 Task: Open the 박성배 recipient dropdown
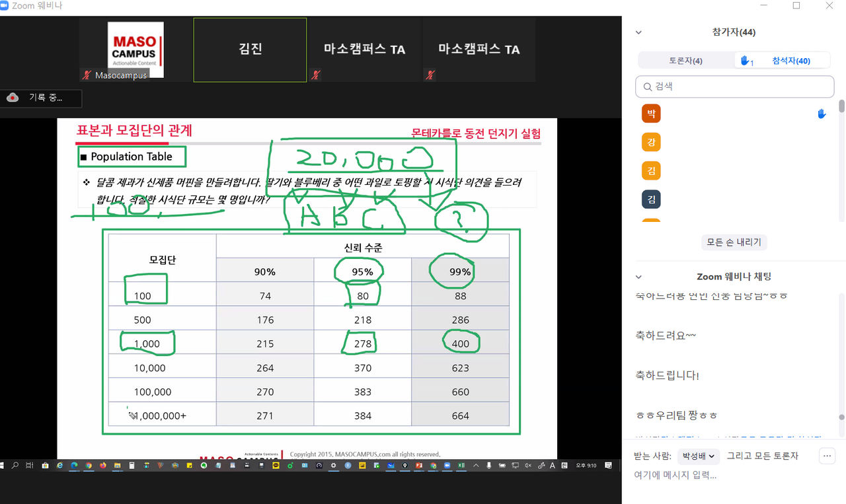[698, 456]
